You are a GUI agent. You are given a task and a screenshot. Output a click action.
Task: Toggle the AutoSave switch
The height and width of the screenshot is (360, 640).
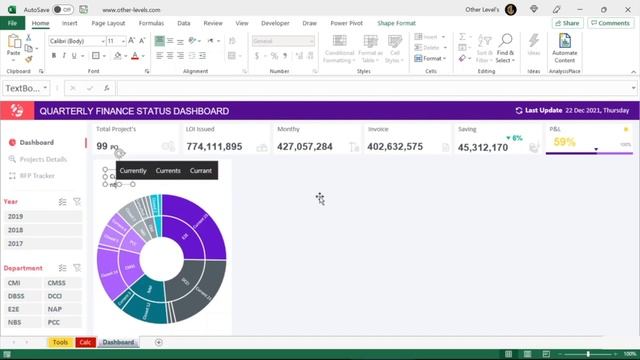pos(63,9)
